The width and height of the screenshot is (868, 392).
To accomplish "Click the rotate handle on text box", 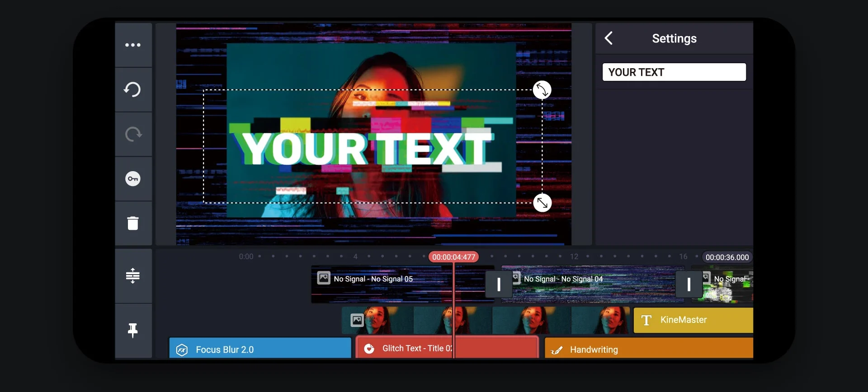I will pos(542,90).
